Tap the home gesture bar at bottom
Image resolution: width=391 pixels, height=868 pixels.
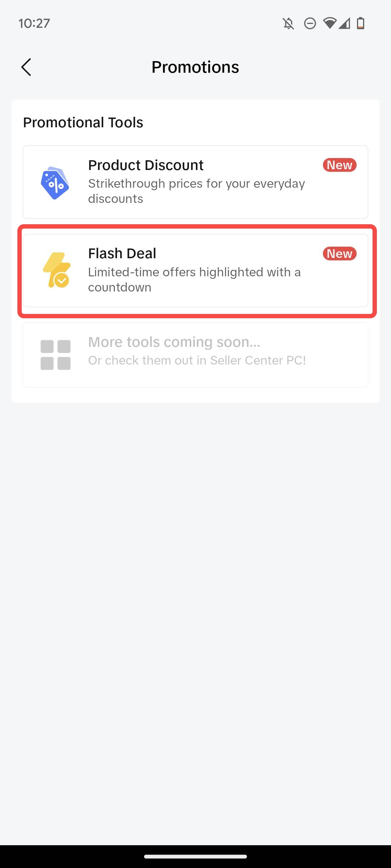195,856
